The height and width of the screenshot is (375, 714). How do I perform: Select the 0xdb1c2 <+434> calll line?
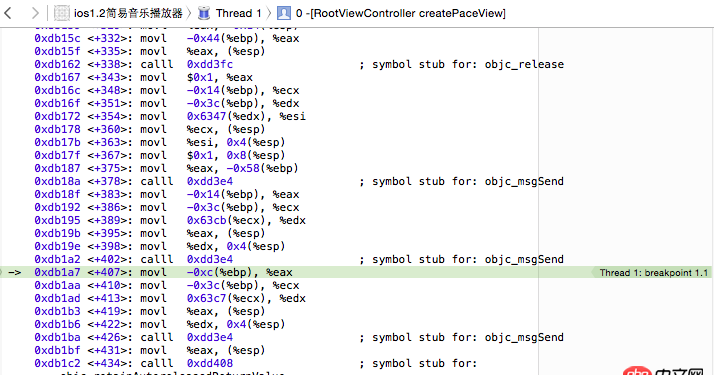(x=255, y=364)
